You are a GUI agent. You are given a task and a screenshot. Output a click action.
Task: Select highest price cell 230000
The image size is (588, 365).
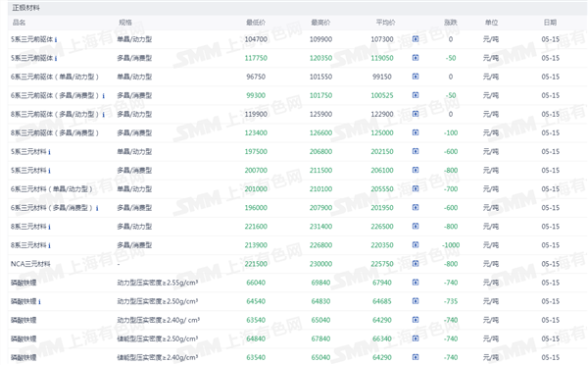pyautogui.click(x=320, y=264)
